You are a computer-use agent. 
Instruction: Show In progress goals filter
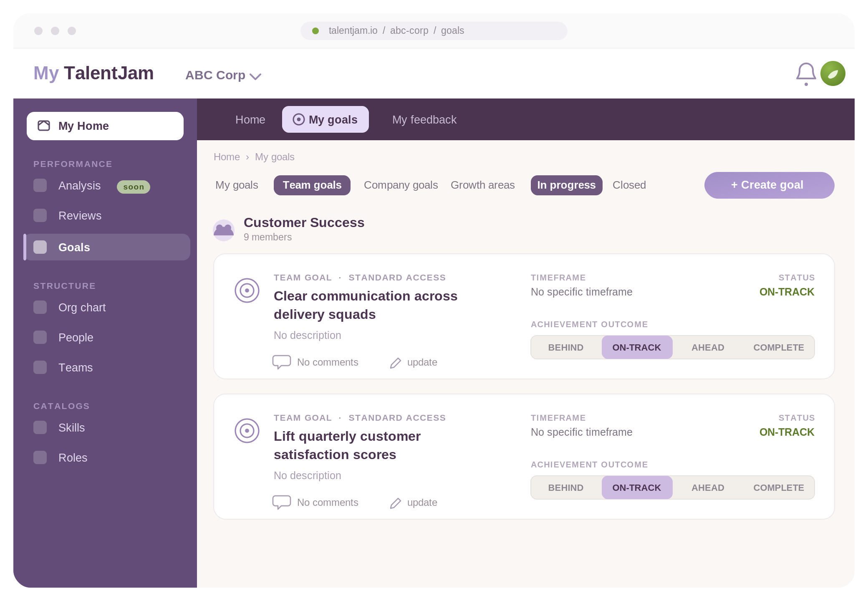(566, 185)
